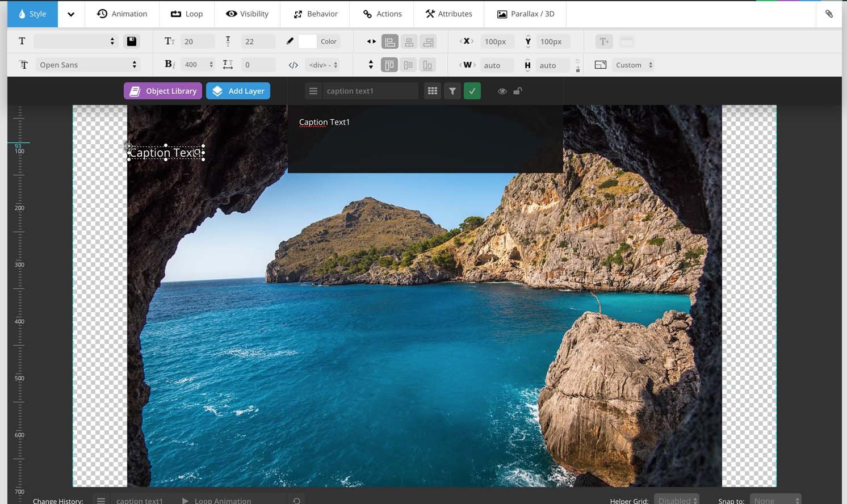Screen dimensions: 847x504
Task: Open the Object Library
Action: pyautogui.click(x=163, y=91)
